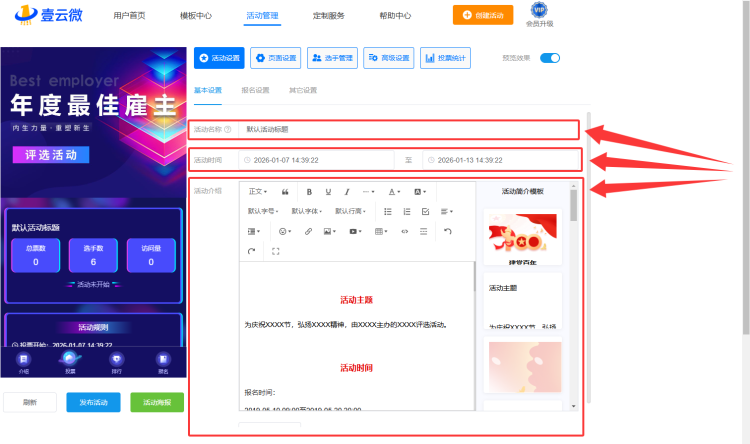
Task: Insert a blockquote using the quote icon
Action: click(286, 191)
